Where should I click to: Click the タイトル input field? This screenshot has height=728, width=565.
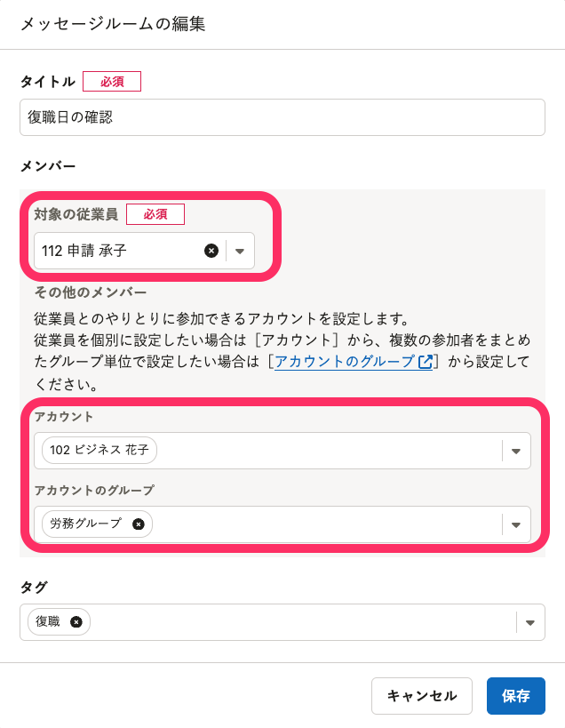point(282,116)
